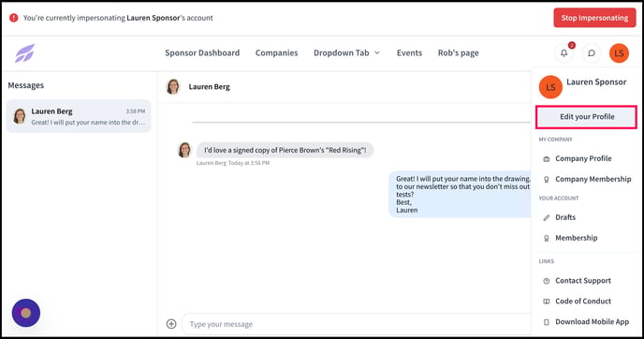Click Stop Impersonating button
644x339 pixels.
click(x=594, y=18)
